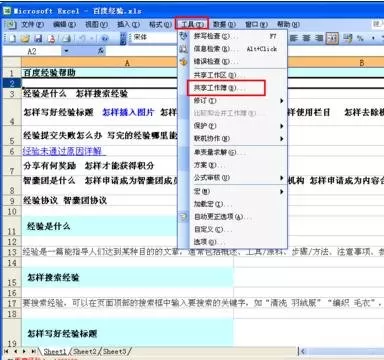This screenshot has height=360, width=384.
Task: Open the 帮助 menu
Action: (x=288, y=24)
